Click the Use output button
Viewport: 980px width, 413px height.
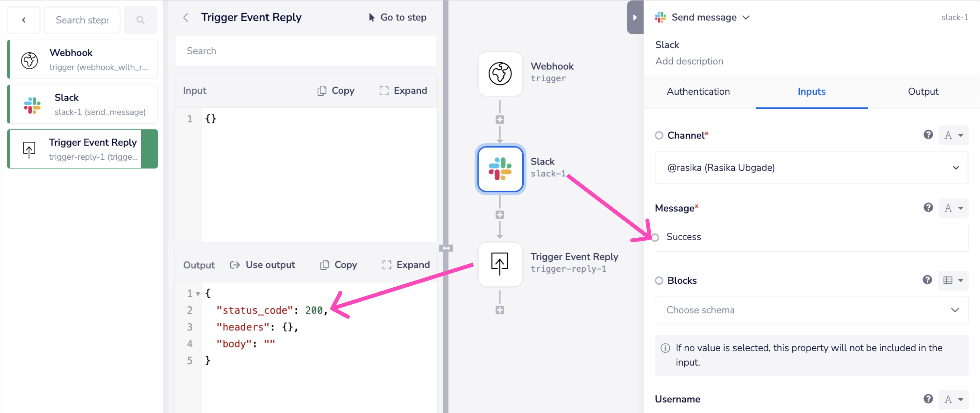[263, 265]
